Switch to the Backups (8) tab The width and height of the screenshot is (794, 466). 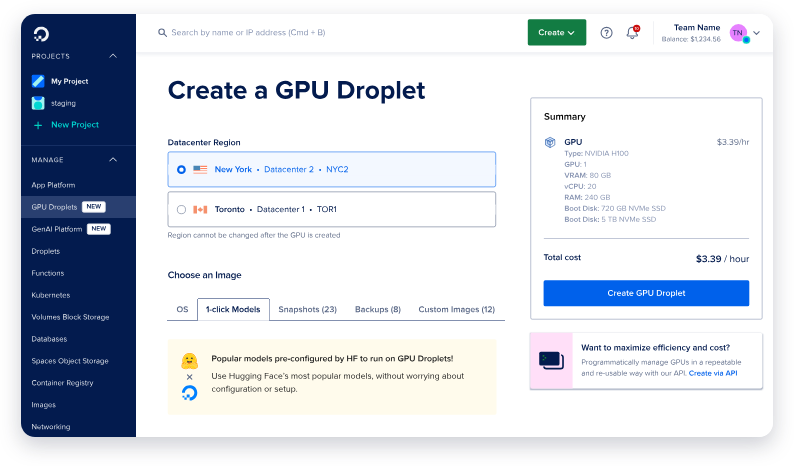pyautogui.click(x=378, y=309)
